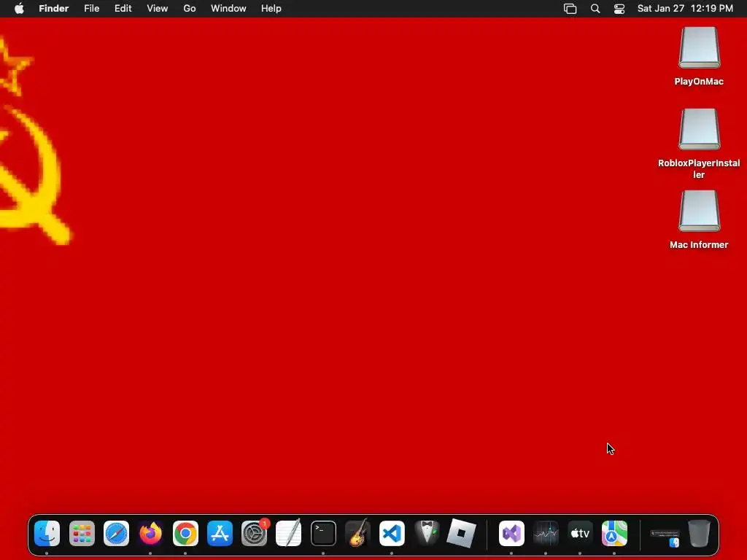Open the Trash in the Dock
Image resolution: width=747 pixels, height=560 pixels.
699,533
